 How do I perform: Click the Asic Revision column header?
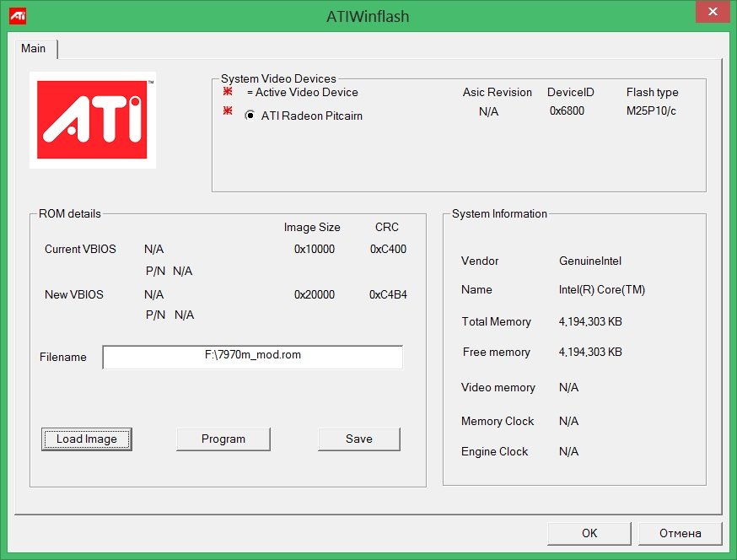(x=498, y=92)
